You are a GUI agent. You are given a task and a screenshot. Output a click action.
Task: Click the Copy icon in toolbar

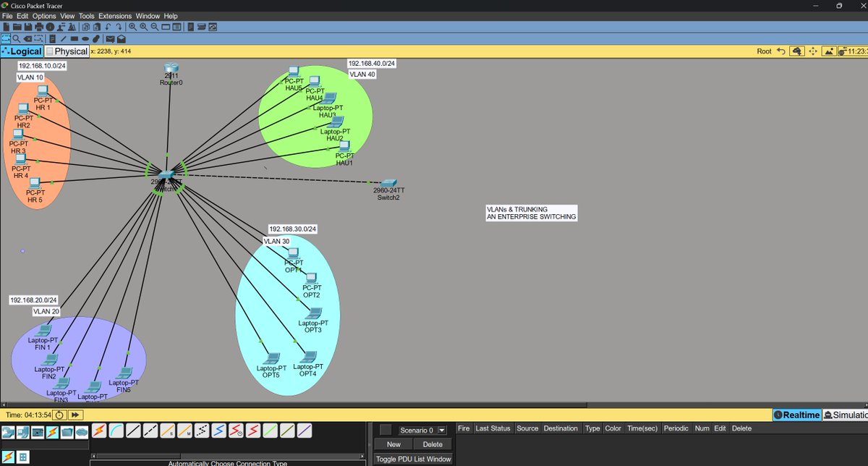tap(85, 27)
